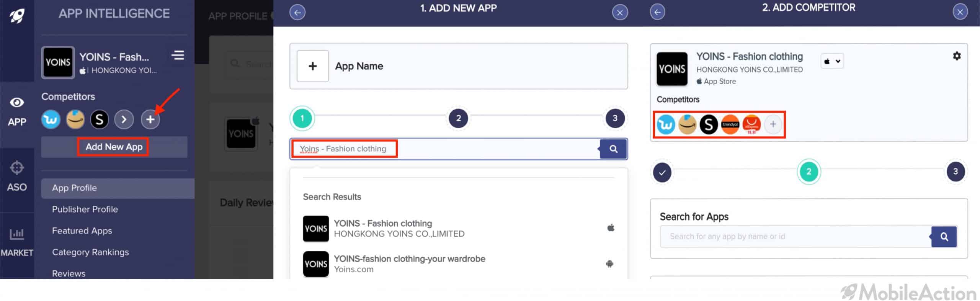
Task: Select AliExpress icon in competitor card
Action: (x=752, y=124)
